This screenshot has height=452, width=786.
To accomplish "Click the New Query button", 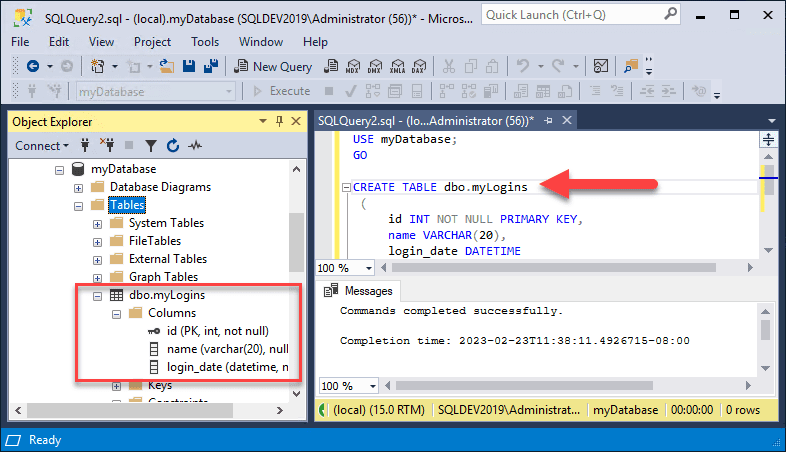I will point(273,66).
